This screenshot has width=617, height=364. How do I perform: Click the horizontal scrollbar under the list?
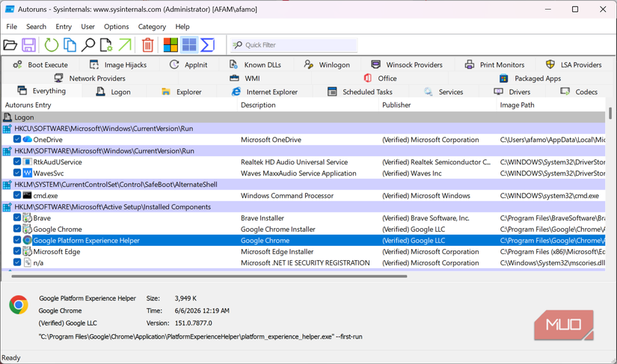209,277
